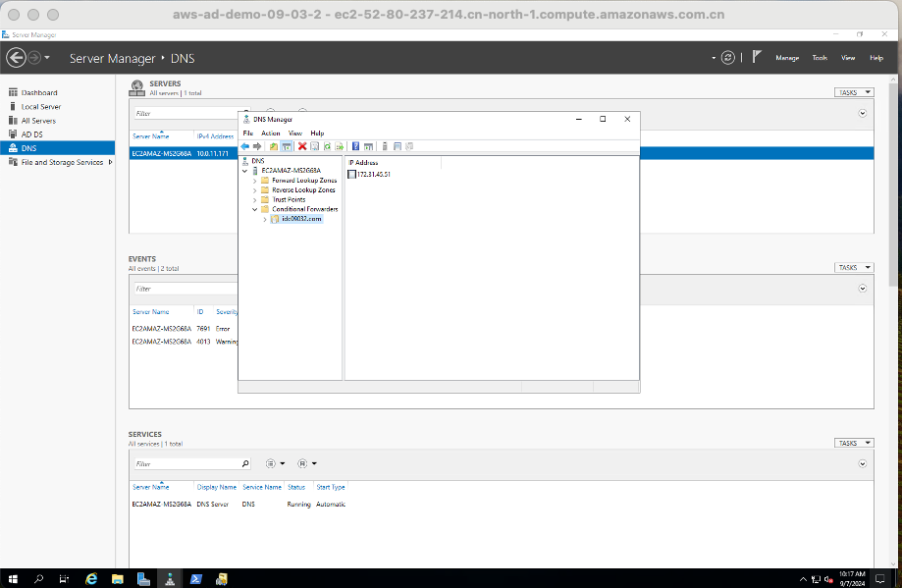
Task: Open PowerShell from the taskbar icon
Action: 195,578
